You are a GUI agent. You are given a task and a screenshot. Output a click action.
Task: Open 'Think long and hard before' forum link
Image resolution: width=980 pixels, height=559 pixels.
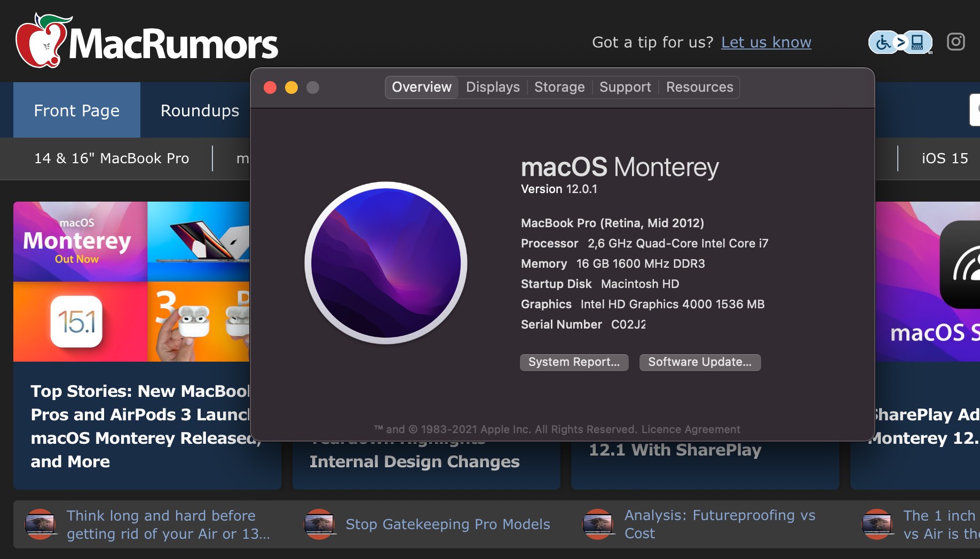point(168,524)
